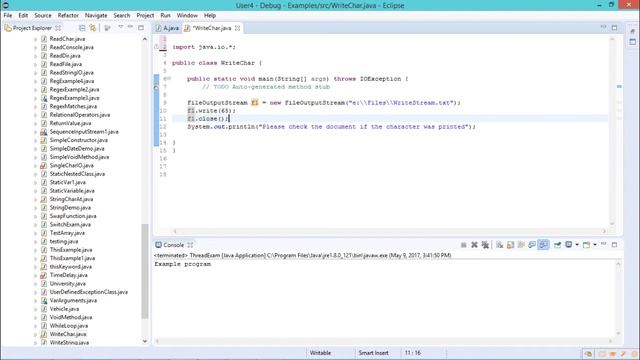Screen dimensions: 640x360
Task: Open the Run menu
Action: pyautogui.click(x=165, y=15)
